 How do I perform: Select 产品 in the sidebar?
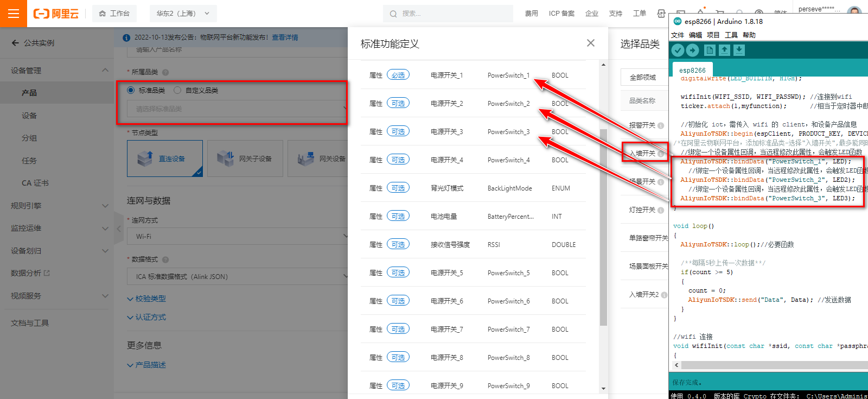[x=29, y=93]
